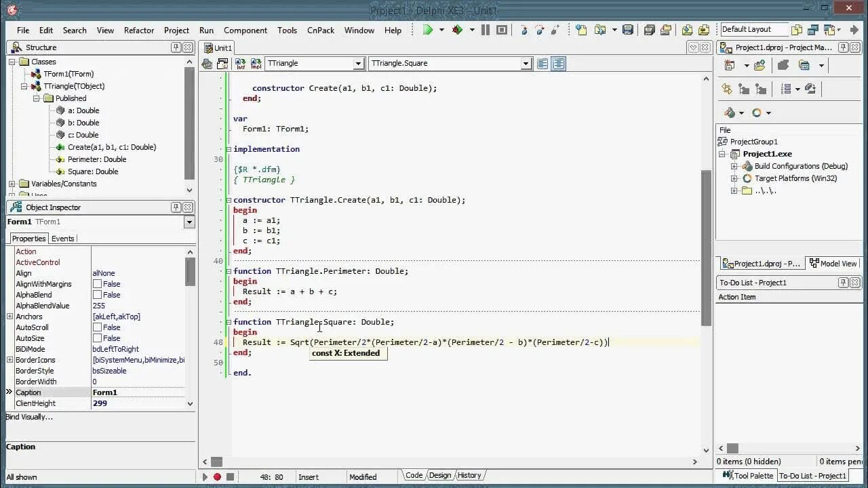Click Intf navigation button in editor toolbar

241,64
